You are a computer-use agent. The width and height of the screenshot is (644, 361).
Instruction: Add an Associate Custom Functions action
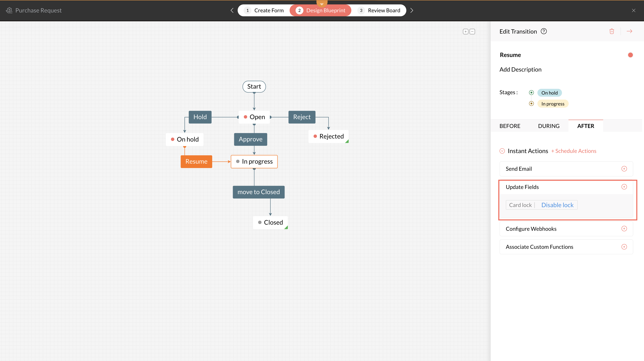pyautogui.click(x=624, y=247)
